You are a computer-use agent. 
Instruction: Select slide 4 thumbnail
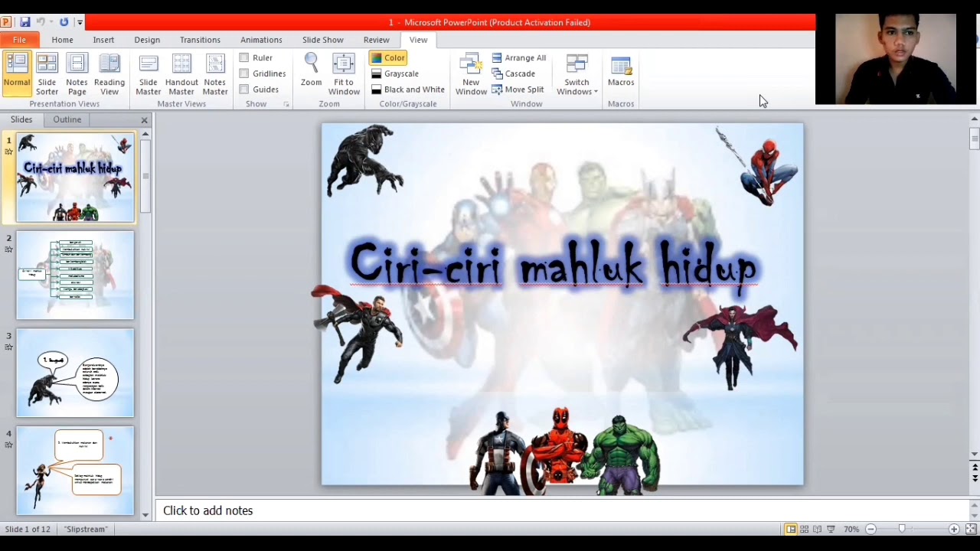pos(75,471)
